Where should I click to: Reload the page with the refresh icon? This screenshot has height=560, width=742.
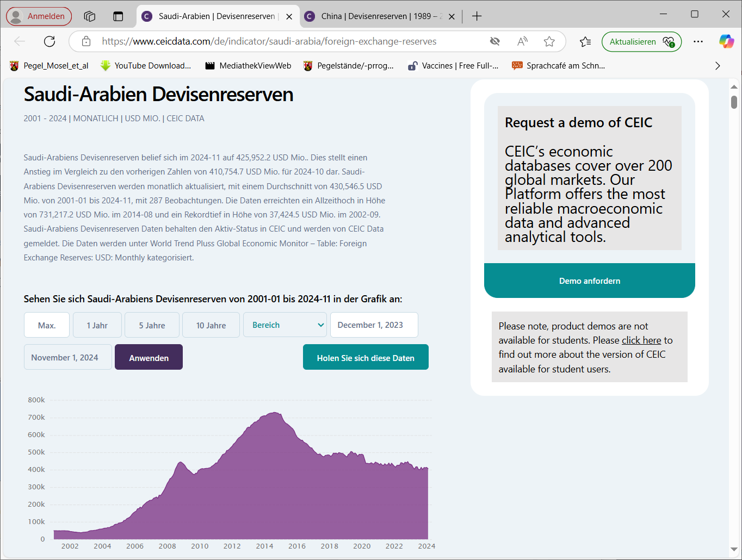tap(50, 41)
